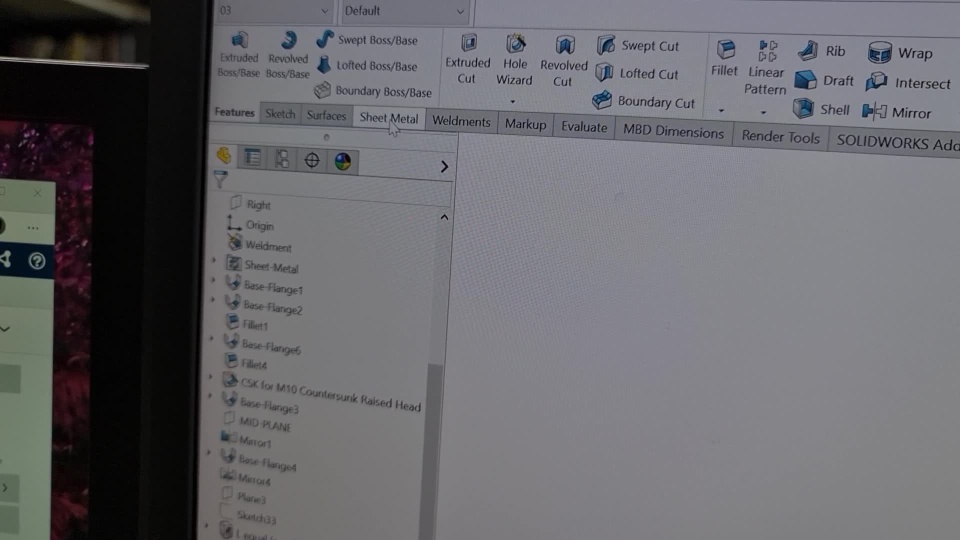The width and height of the screenshot is (960, 540).
Task: Expand the Base-Flange1 tree node
Action: point(213,280)
